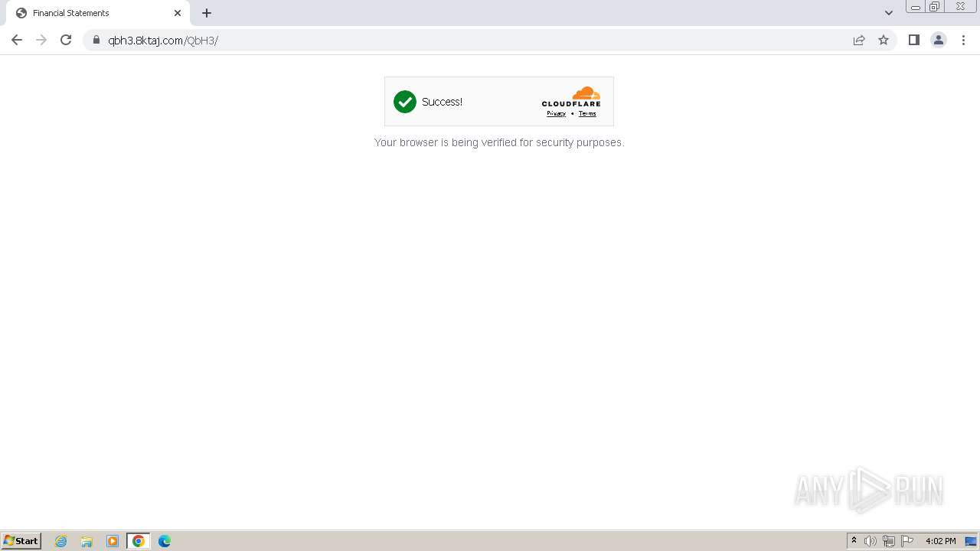Go back to the previous page
The width and height of the screenshot is (980, 551).
(17, 40)
